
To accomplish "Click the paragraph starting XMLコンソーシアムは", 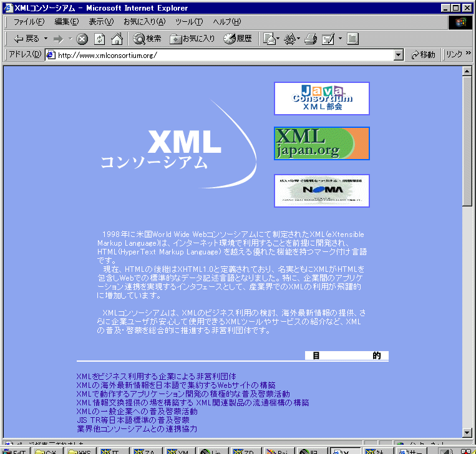I will click(x=231, y=322).
